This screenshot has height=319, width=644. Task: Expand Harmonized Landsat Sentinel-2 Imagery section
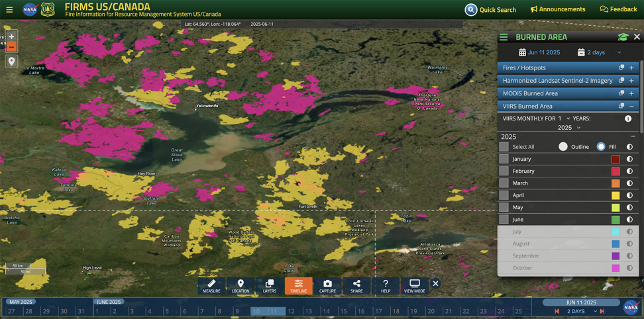[x=631, y=81]
